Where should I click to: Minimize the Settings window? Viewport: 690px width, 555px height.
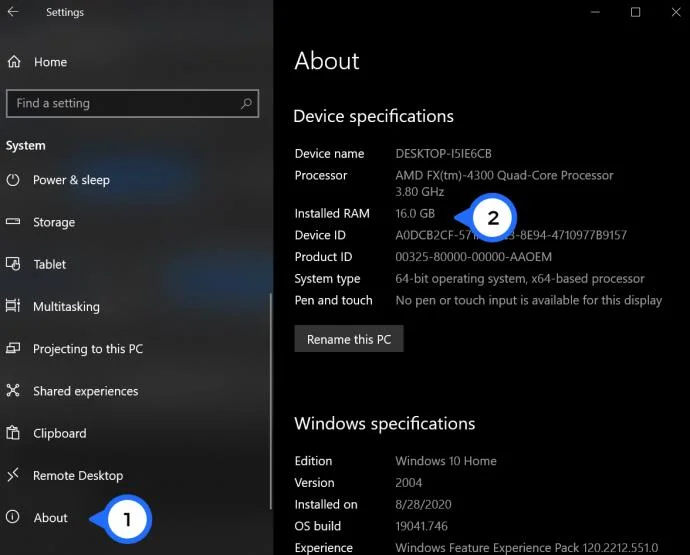(x=595, y=12)
